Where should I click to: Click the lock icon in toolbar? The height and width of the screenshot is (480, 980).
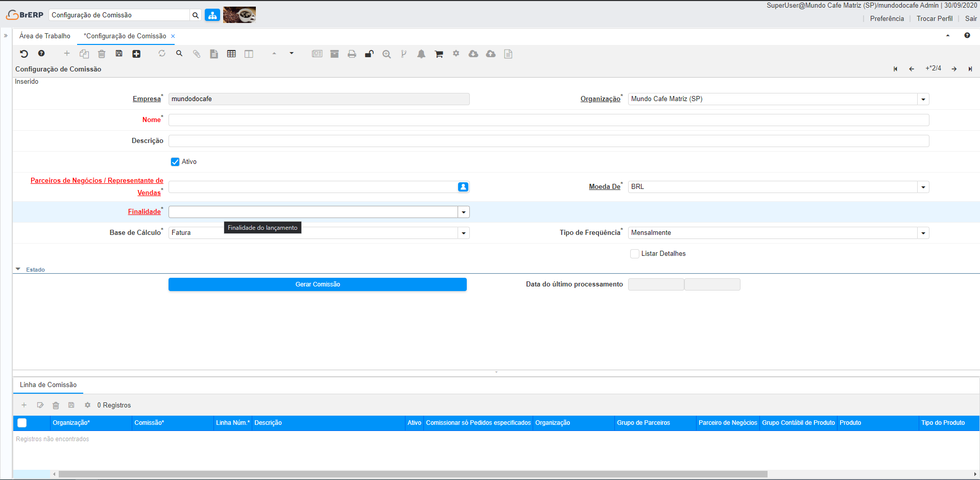369,54
